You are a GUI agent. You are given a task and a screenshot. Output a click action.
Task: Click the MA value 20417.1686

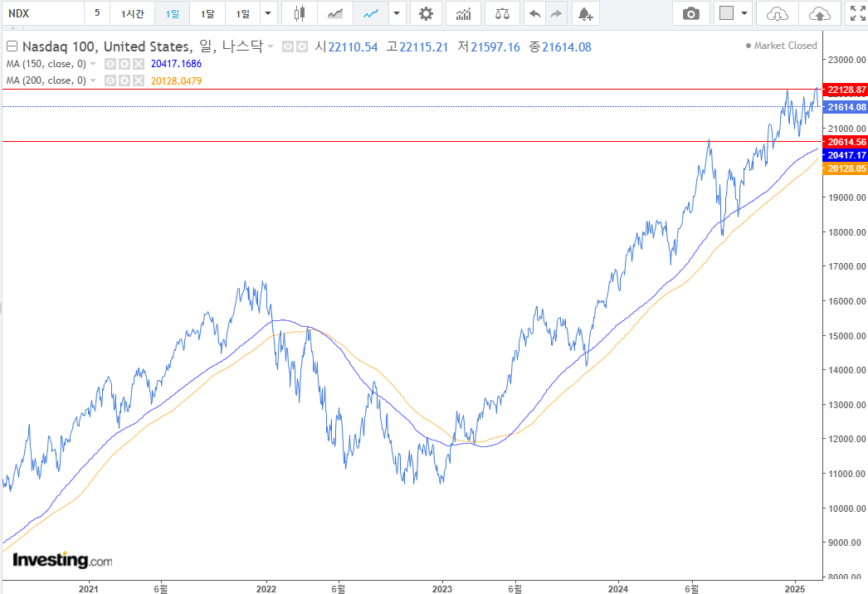176,64
